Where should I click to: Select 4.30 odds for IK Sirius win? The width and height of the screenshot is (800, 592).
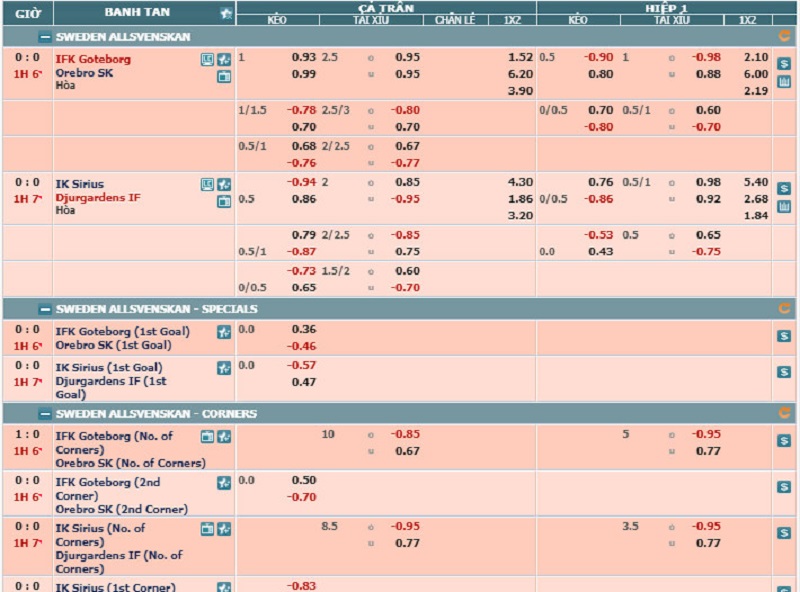[520, 183]
